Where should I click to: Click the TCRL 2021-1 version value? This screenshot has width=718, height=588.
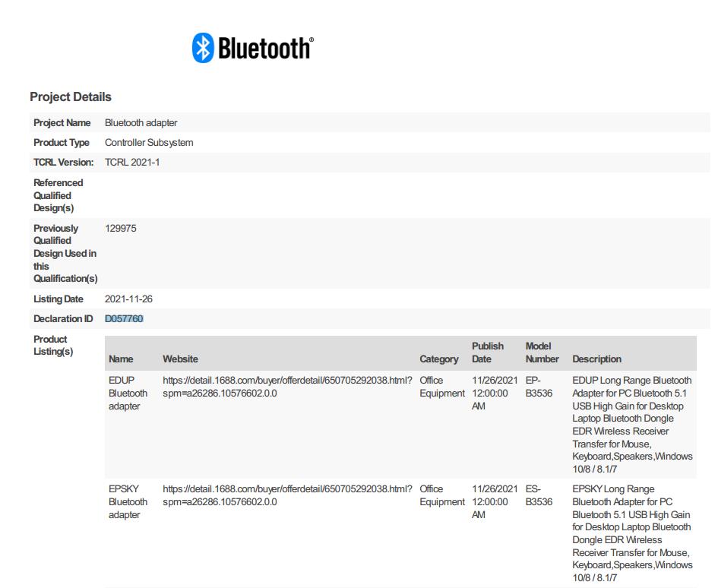pyautogui.click(x=132, y=162)
